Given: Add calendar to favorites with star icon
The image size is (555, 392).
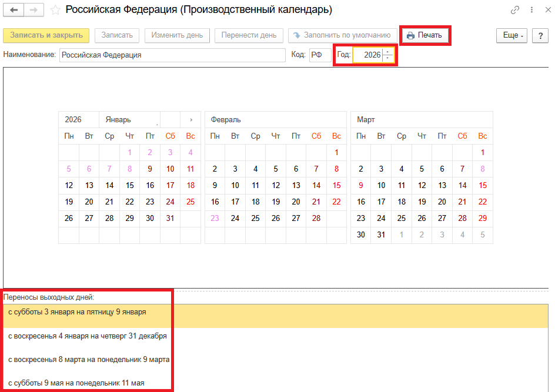Looking at the screenshot, I should coord(55,10).
